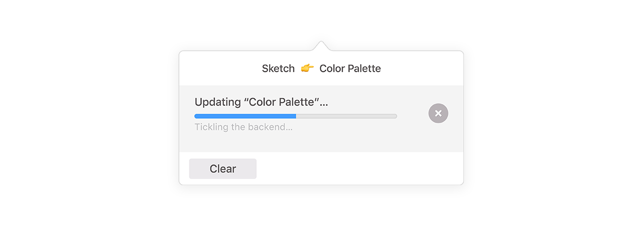Click the Clear button
Image resolution: width=644 pixels, height=226 pixels.
223,168
